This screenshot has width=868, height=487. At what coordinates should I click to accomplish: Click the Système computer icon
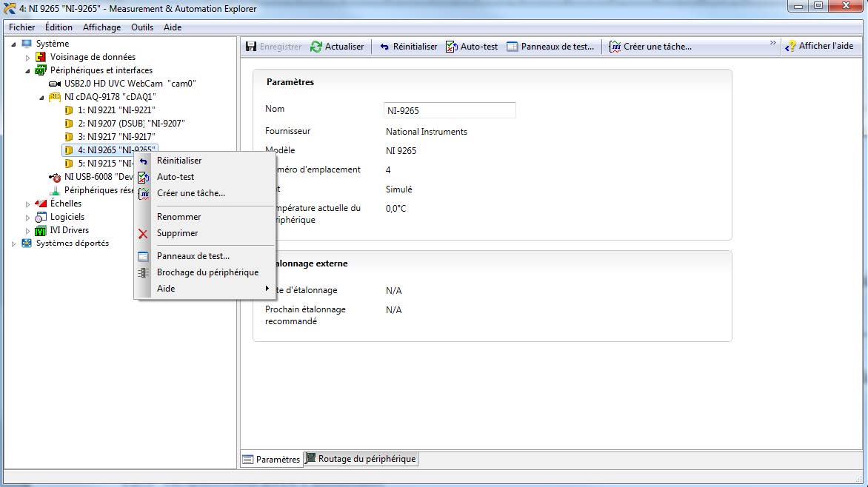coord(27,44)
